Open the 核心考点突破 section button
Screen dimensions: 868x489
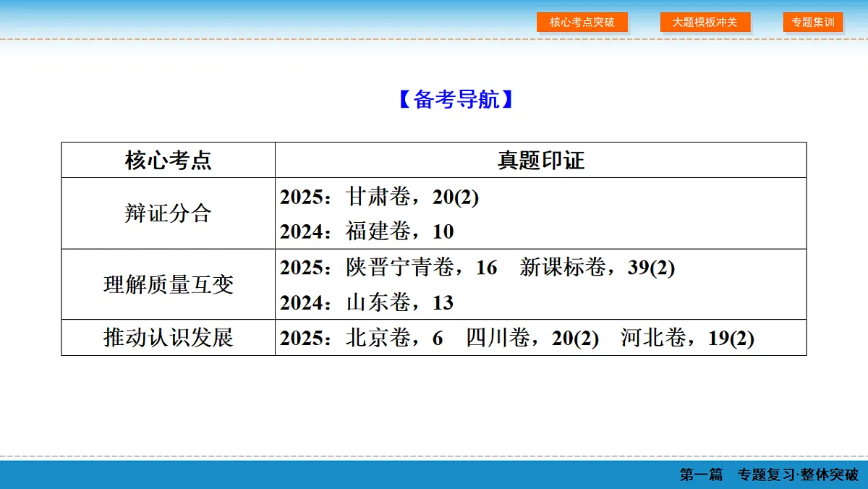(x=582, y=22)
